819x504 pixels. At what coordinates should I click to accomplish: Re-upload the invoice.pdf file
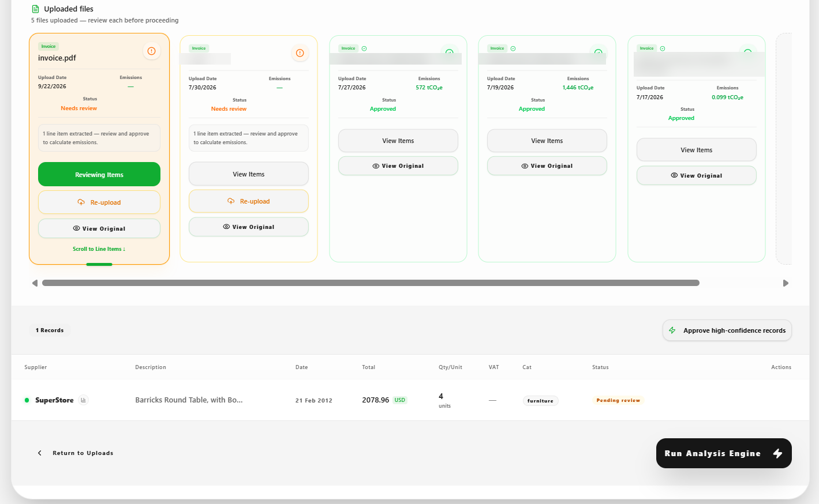point(99,202)
